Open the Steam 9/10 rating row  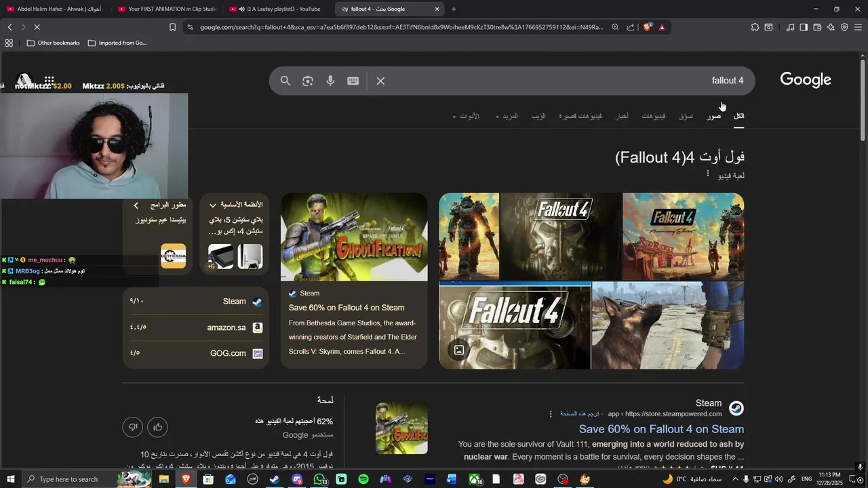[x=196, y=302]
